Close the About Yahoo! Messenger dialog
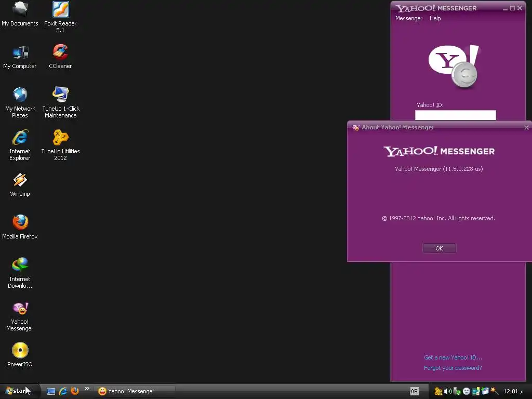This screenshot has height=399, width=532. coord(526,128)
